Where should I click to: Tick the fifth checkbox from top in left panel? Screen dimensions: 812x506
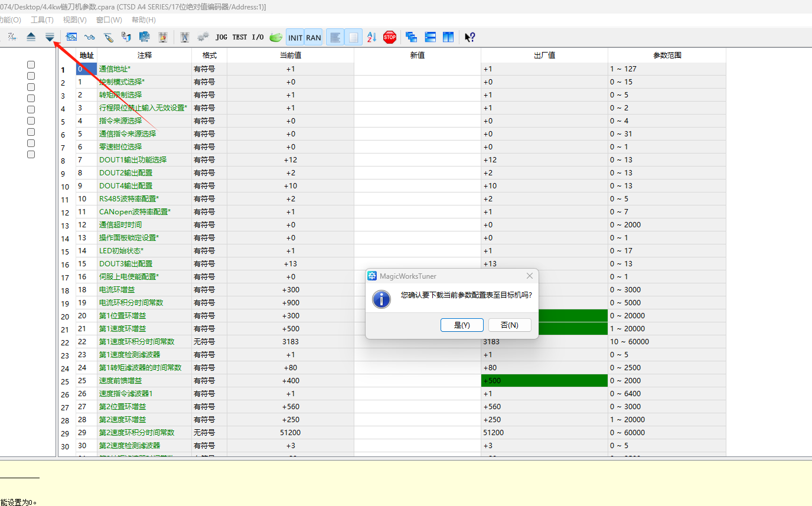pyautogui.click(x=31, y=109)
